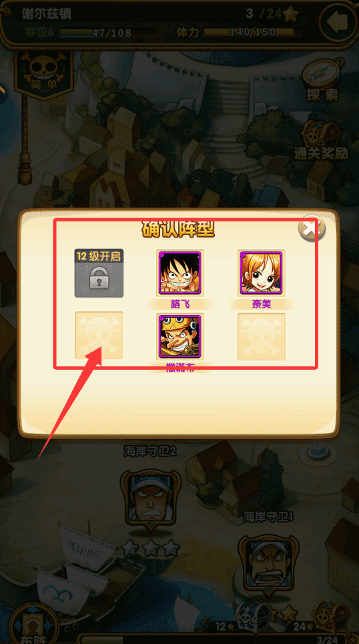Select the 海岸守卫1 stage portrait
This screenshot has height=644, width=359.
coord(268,565)
